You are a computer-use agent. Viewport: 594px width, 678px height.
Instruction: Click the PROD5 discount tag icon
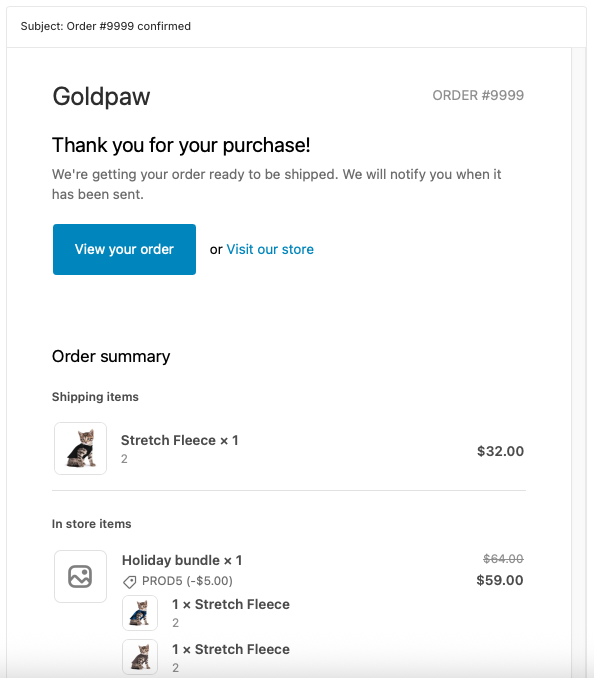(129, 582)
